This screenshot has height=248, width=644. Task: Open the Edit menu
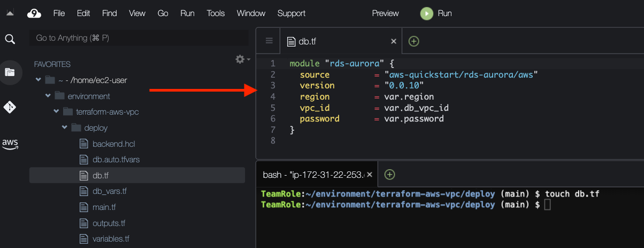83,13
